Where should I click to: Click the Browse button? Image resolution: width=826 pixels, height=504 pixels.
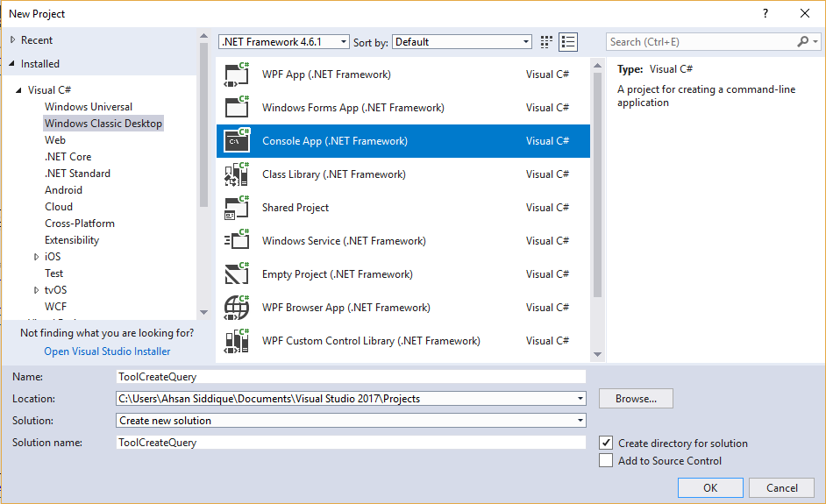coord(636,399)
